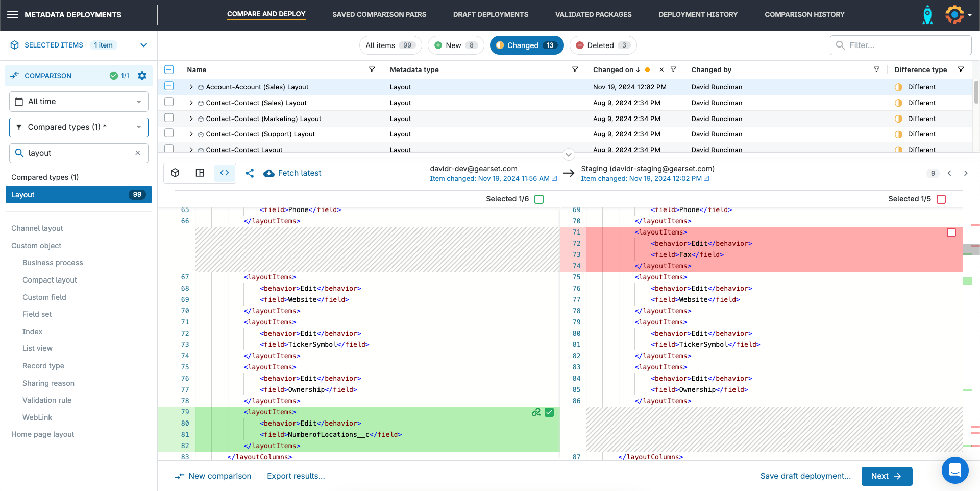This screenshot has height=491, width=980.
Task: Click the Next button
Action: 887,476
